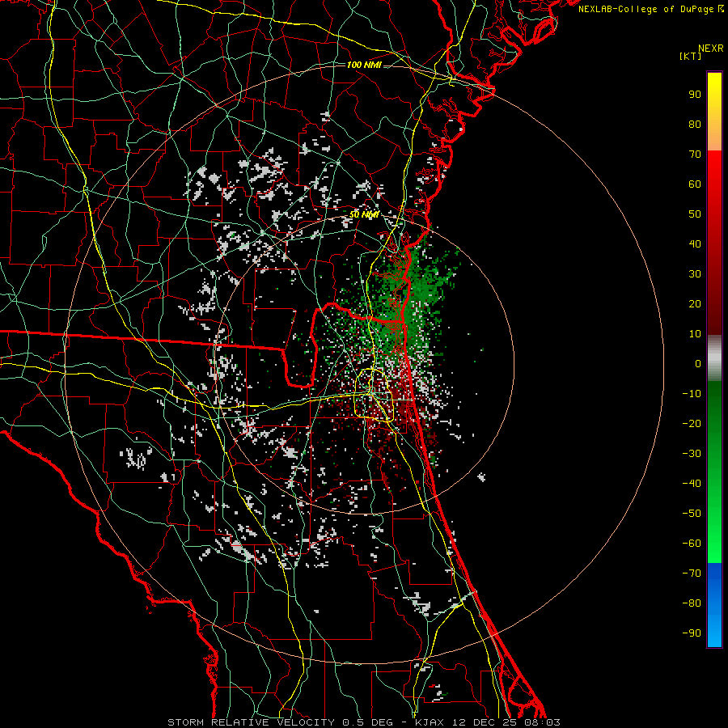Click the -30 knot scale value
The image size is (728, 728).
(x=692, y=454)
